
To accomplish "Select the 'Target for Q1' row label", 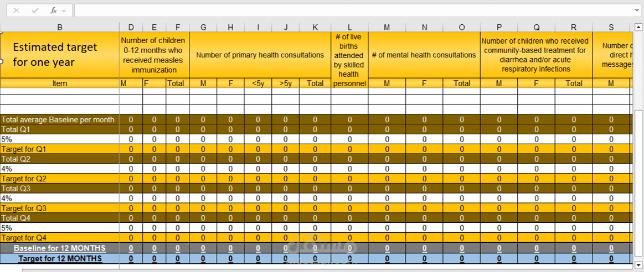I will (60, 149).
